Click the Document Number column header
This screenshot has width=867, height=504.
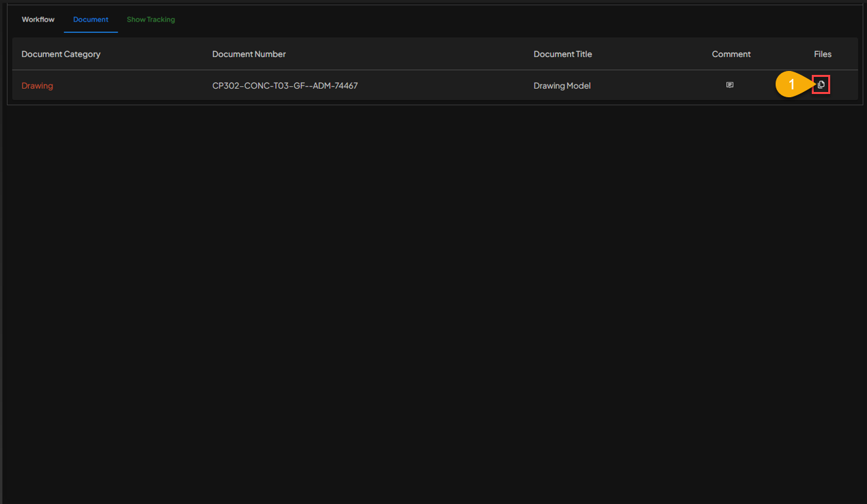pos(249,54)
